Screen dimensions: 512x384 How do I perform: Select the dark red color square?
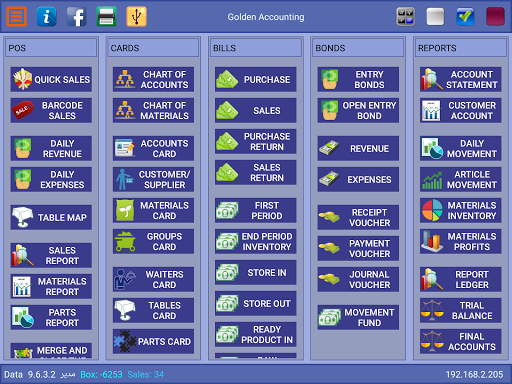pyautogui.click(x=495, y=16)
